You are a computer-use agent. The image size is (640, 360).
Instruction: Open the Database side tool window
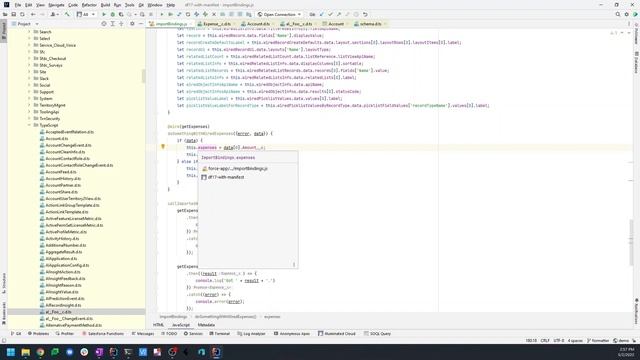[x=636, y=62]
